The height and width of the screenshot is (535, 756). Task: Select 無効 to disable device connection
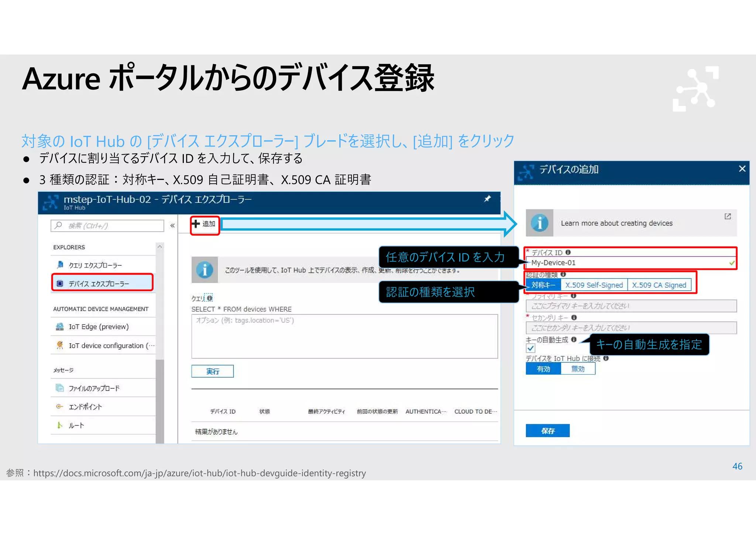(x=578, y=369)
